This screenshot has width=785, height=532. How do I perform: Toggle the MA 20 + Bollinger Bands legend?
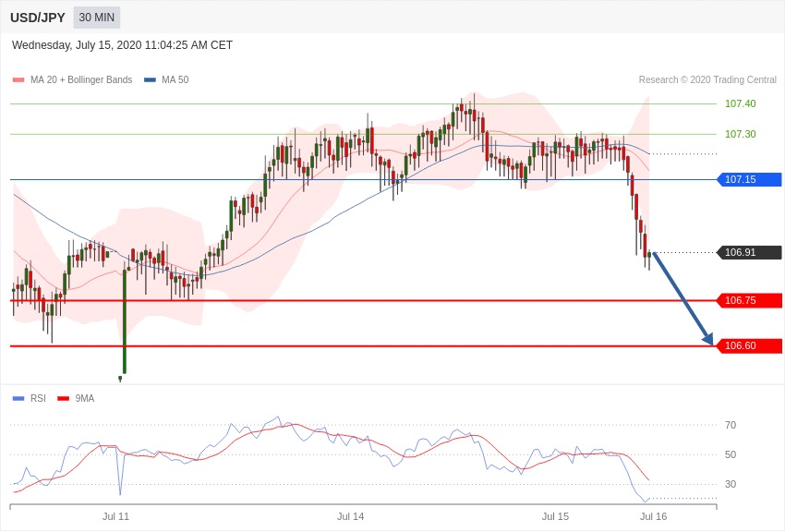pos(72,80)
